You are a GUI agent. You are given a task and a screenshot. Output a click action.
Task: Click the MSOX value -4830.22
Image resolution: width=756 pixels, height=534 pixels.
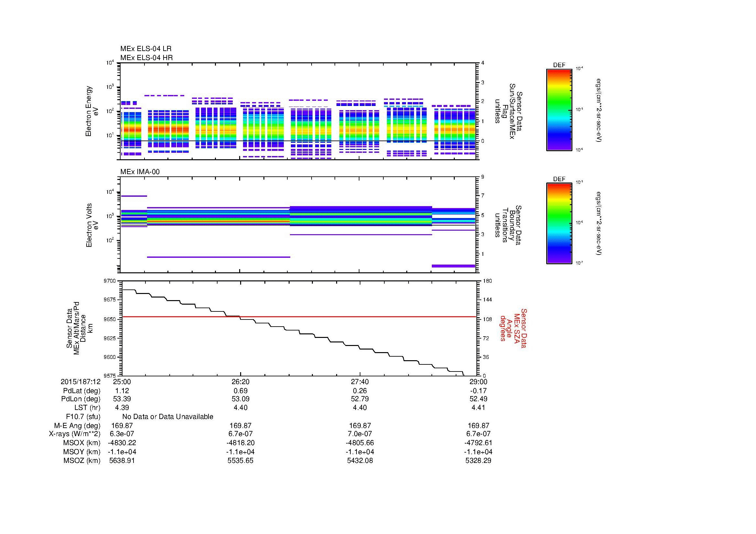click(122, 443)
